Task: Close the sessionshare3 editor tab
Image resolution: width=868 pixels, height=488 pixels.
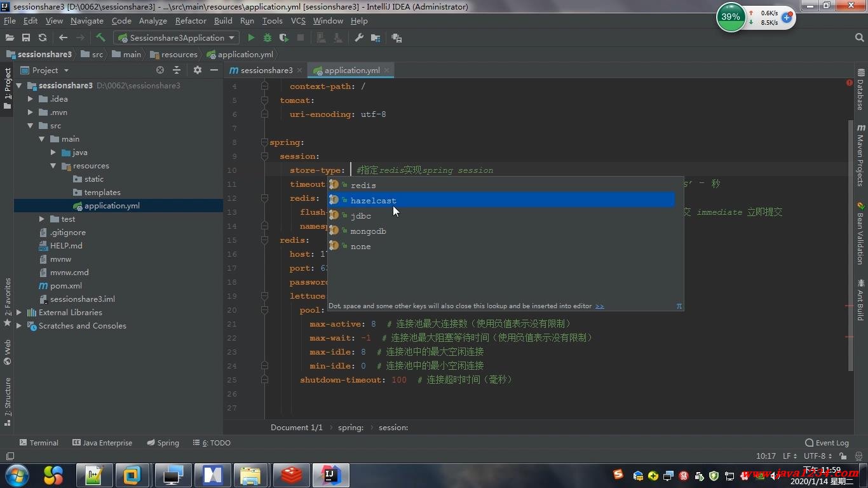Action: [x=300, y=71]
